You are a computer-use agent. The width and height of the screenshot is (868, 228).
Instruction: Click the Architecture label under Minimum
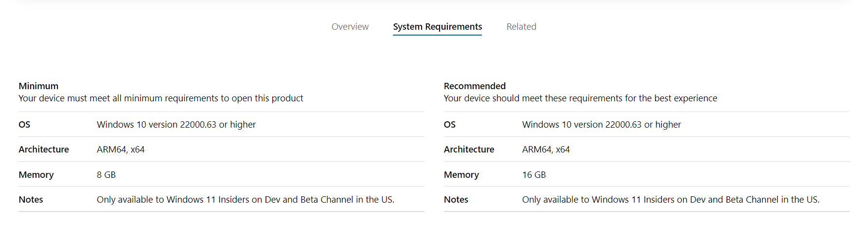pyautogui.click(x=44, y=149)
